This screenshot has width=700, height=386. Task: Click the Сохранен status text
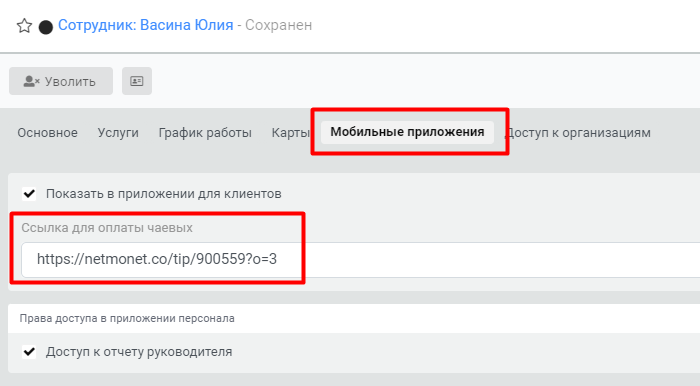[279, 25]
